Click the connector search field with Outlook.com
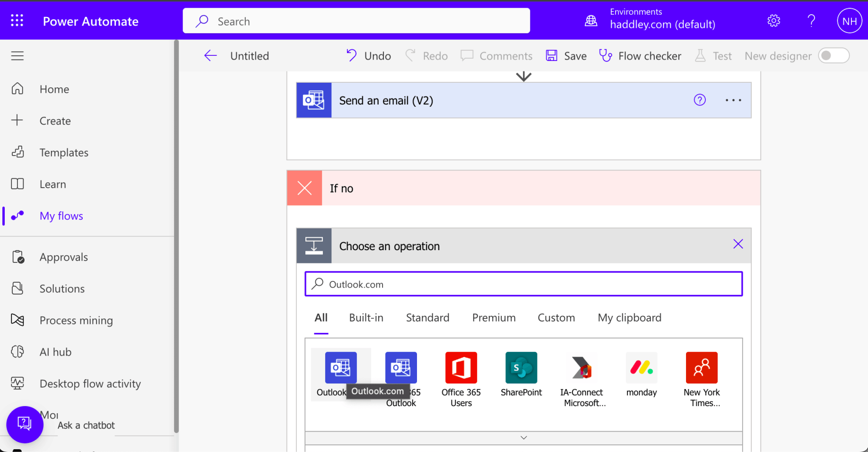Viewport: 868px width, 452px height. (523, 284)
